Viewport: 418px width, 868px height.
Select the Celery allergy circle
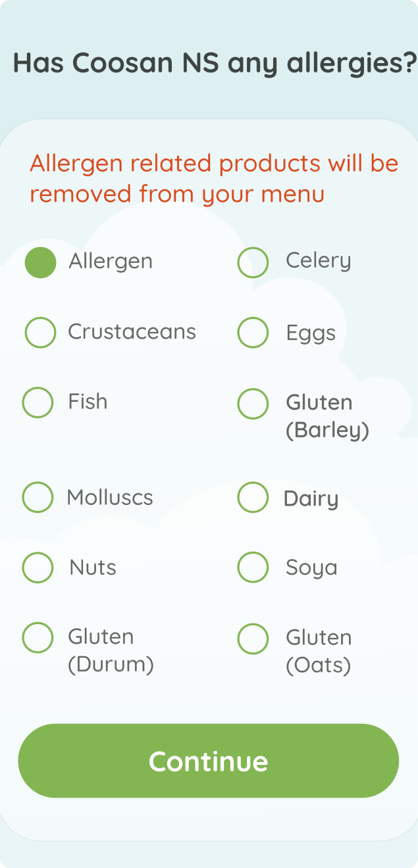point(253,262)
